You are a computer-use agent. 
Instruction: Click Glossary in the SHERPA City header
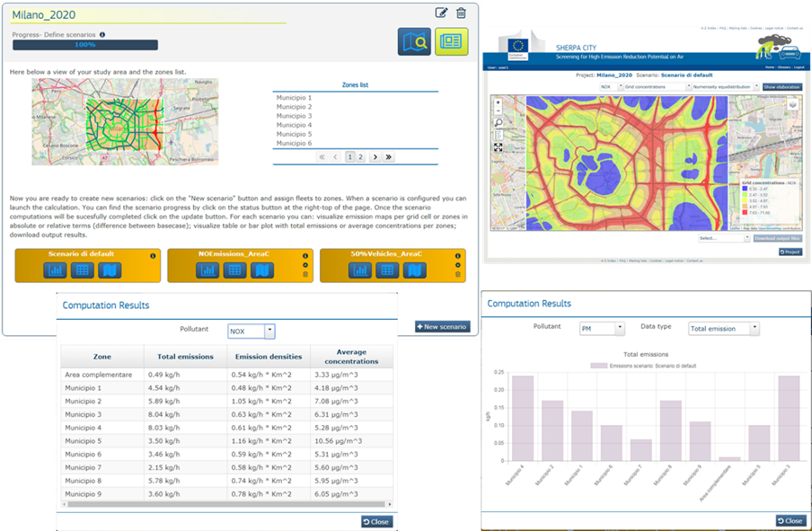click(x=783, y=67)
